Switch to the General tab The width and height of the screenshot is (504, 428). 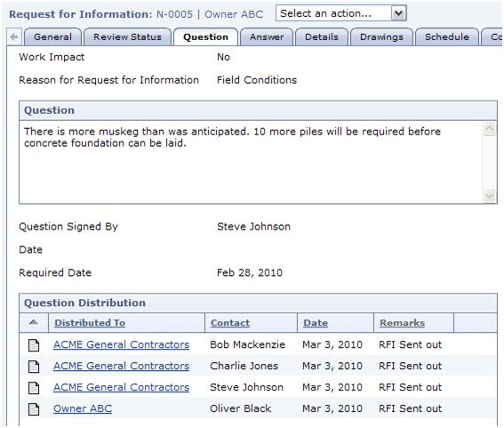click(x=53, y=37)
